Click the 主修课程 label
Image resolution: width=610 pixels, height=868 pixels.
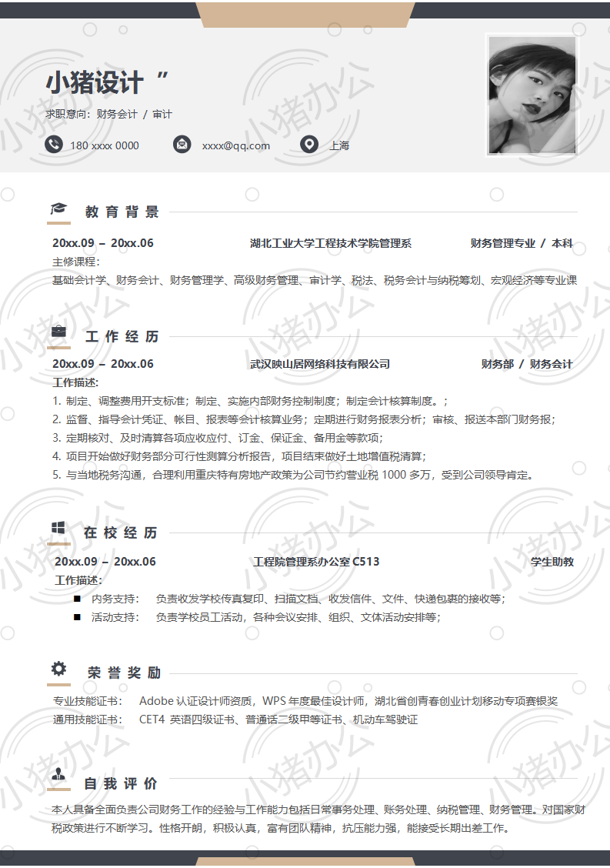pos(76,262)
